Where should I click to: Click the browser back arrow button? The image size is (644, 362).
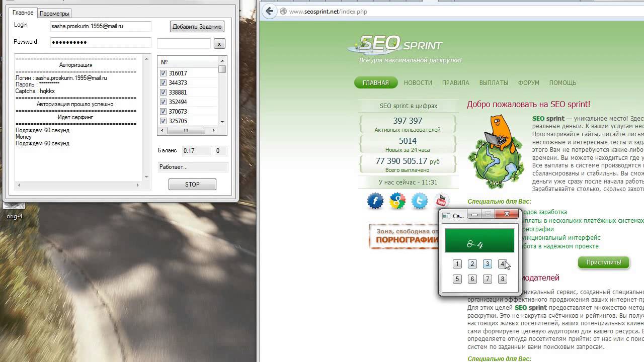pyautogui.click(x=270, y=11)
